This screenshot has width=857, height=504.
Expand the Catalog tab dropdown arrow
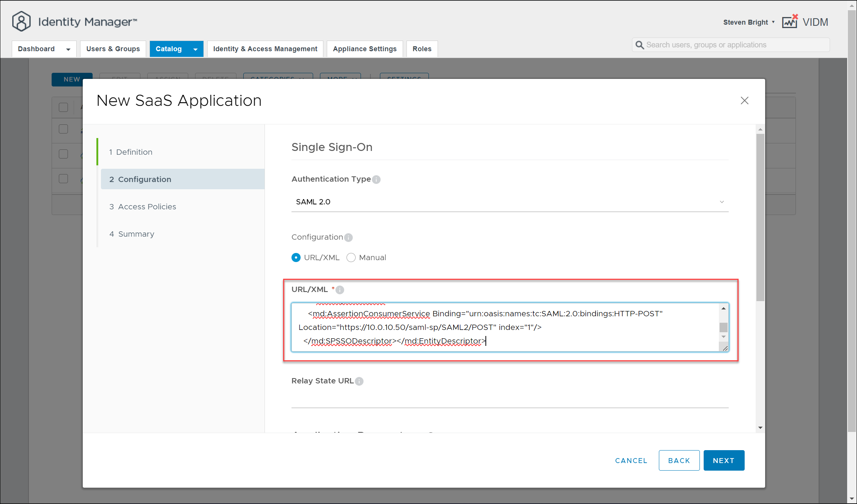[x=195, y=49]
